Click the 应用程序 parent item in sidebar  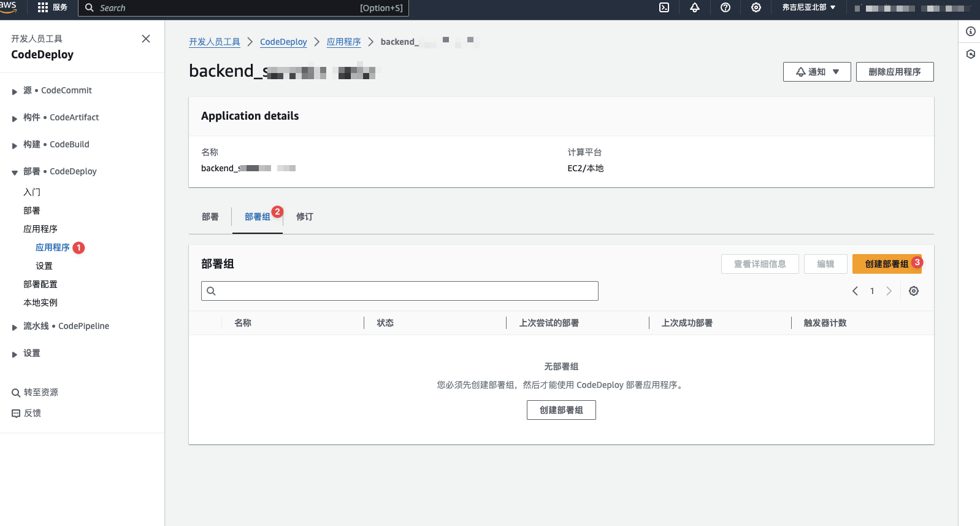40,229
